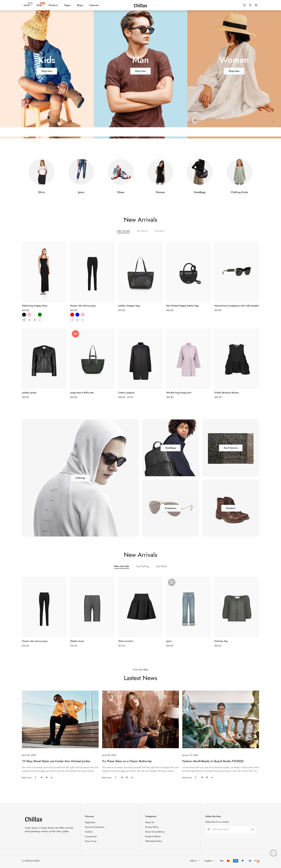The height and width of the screenshot is (868, 281).
Task: Open the user account icon
Action: tap(250, 5)
